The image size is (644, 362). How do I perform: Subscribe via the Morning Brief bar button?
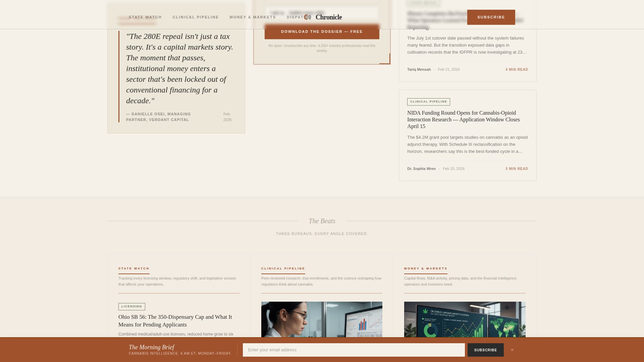pyautogui.click(x=485, y=350)
